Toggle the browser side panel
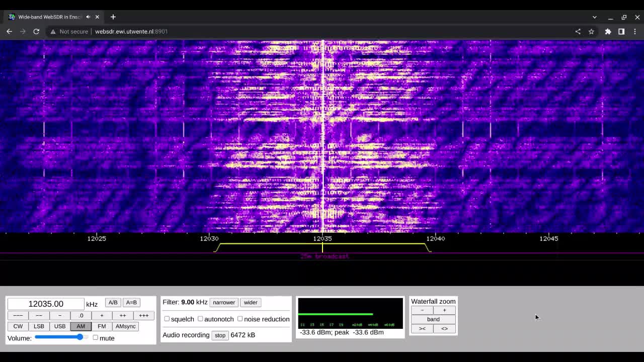The image size is (644, 362). 621,31
